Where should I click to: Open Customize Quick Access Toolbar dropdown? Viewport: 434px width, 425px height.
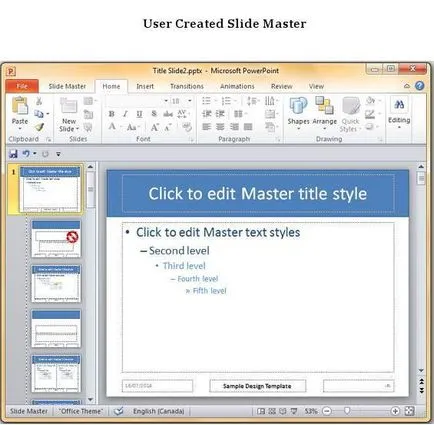pyautogui.click(x=58, y=154)
